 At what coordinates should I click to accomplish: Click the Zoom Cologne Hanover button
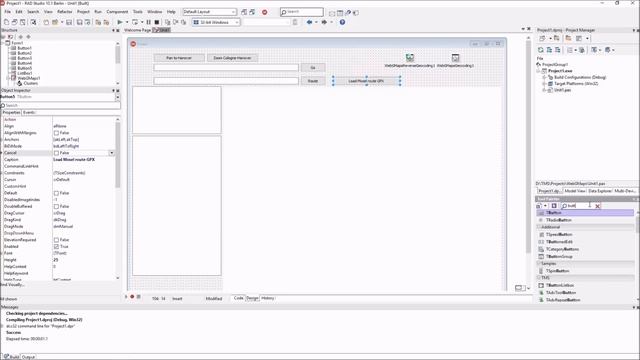[232, 58]
